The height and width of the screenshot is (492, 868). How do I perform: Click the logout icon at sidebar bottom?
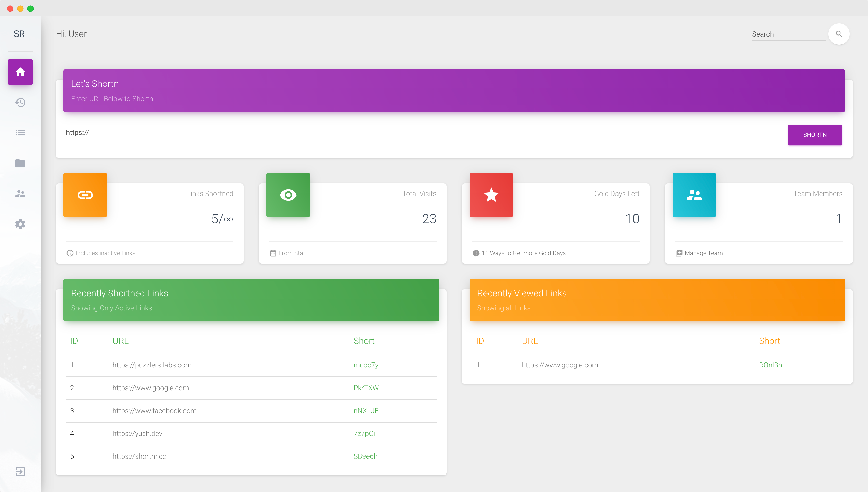(20, 472)
